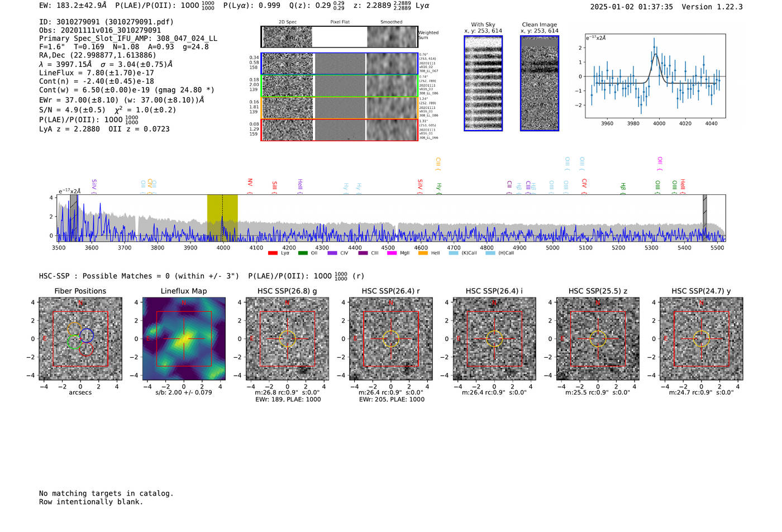This screenshot has height=532, width=782.
Task: Click the Clean Image panel
Action: 540,83
